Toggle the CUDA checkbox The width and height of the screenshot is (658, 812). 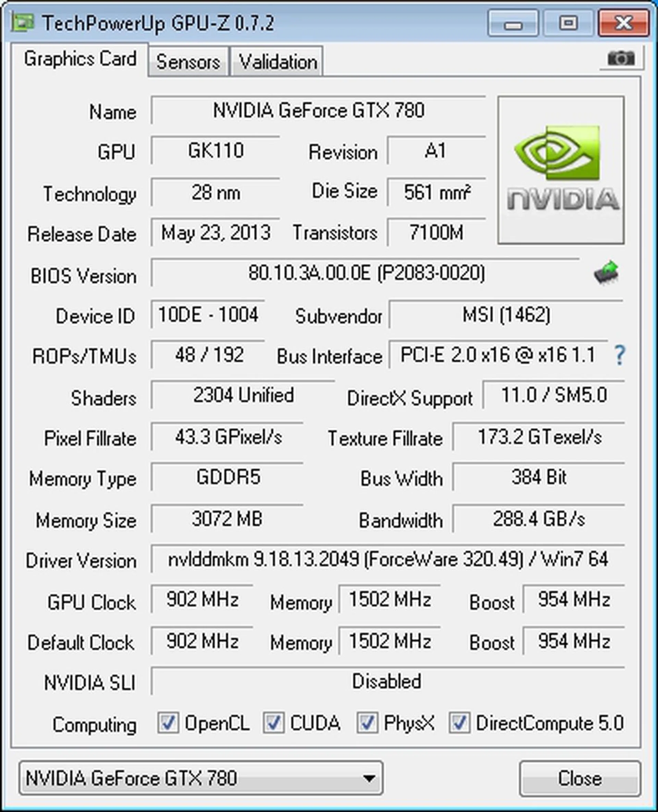tap(273, 723)
